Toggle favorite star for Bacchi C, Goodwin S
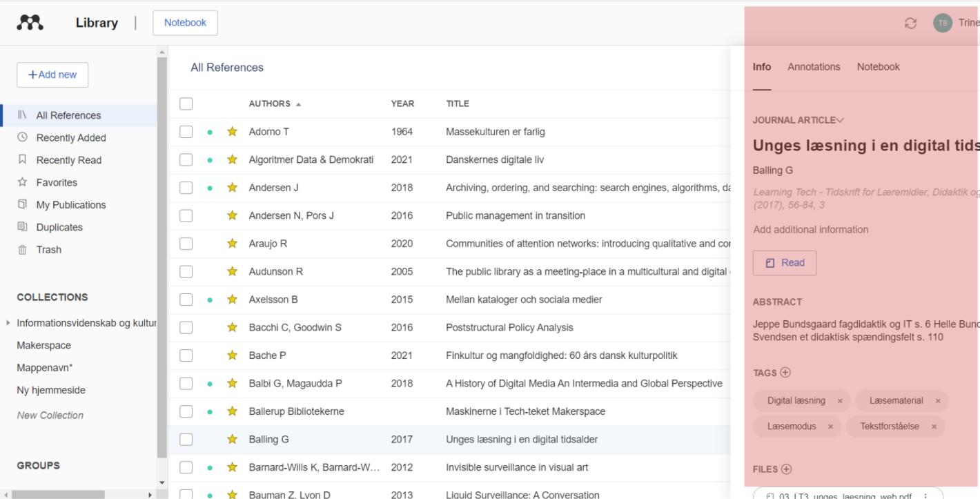 coord(233,327)
